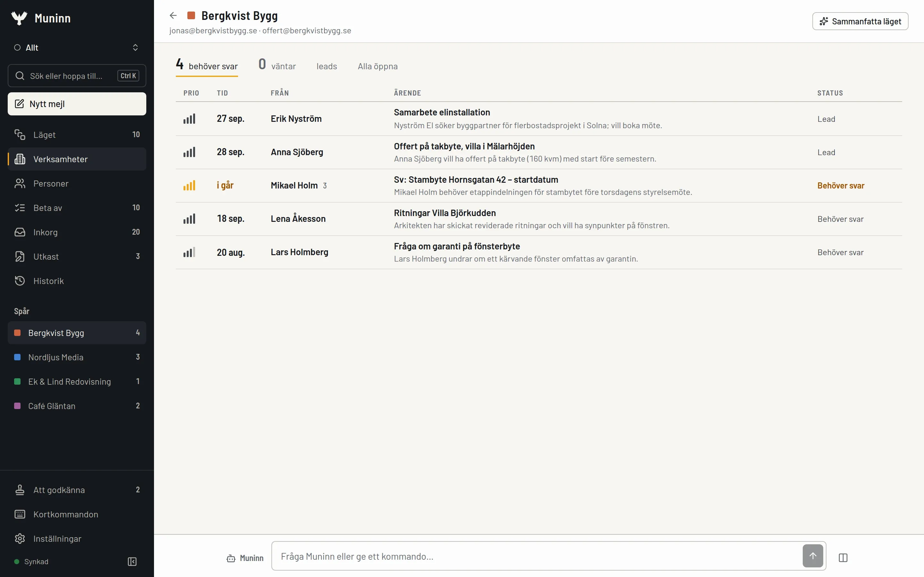Open Att godkänna approvals list
Viewport: 924px width, 577px height.
pyautogui.click(x=77, y=489)
